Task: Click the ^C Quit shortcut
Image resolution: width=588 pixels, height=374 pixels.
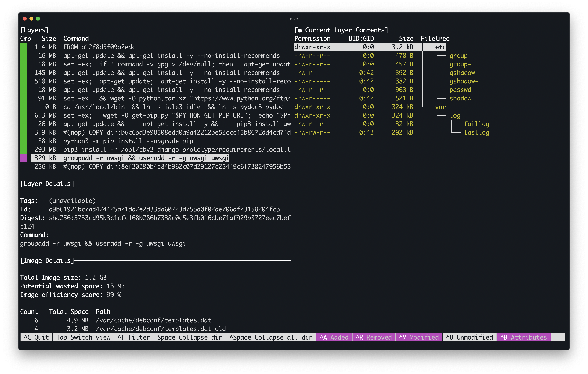Action: point(36,337)
